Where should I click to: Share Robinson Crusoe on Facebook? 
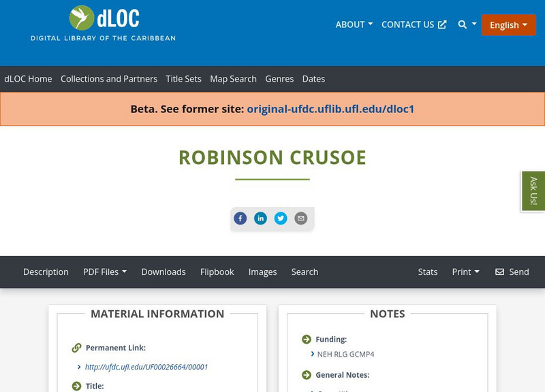click(240, 218)
